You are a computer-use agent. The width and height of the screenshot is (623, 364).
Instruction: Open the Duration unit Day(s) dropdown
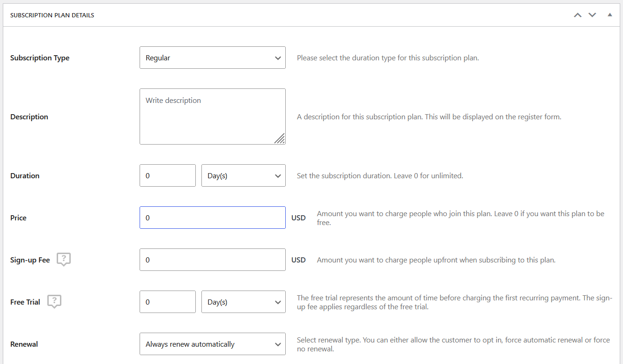(x=243, y=175)
